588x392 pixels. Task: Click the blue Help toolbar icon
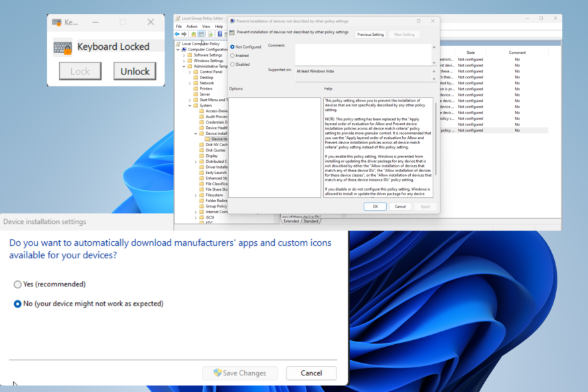coord(219,34)
